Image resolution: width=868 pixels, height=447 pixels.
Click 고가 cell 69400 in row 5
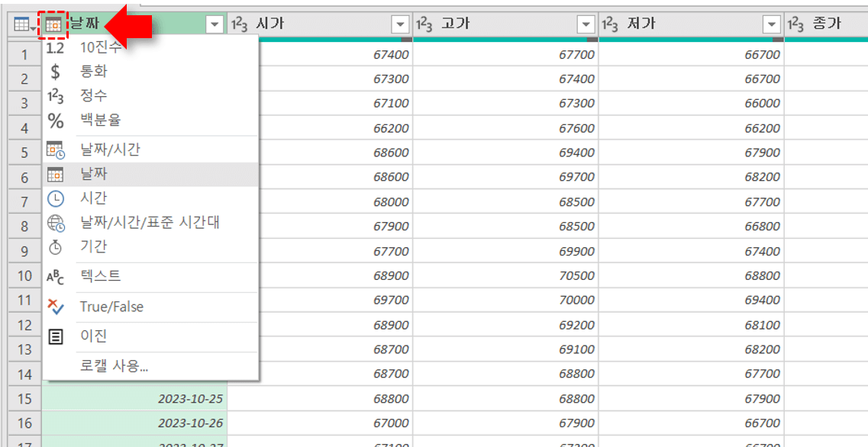pos(505,153)
